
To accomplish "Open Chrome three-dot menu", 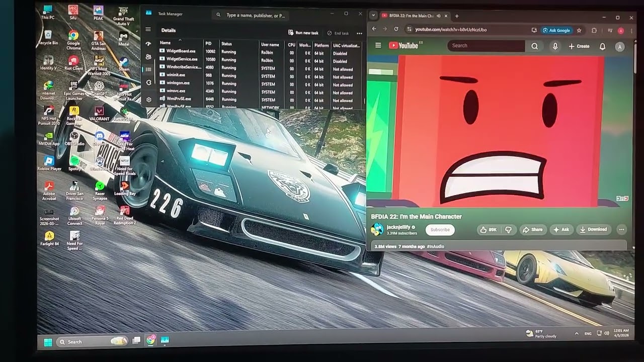I will point(631,31).
